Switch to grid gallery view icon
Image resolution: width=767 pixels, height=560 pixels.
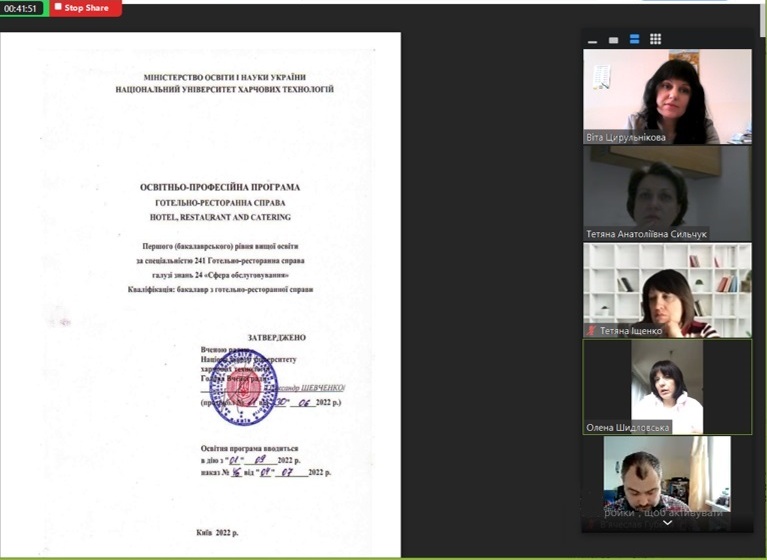(x=655, y=39)
